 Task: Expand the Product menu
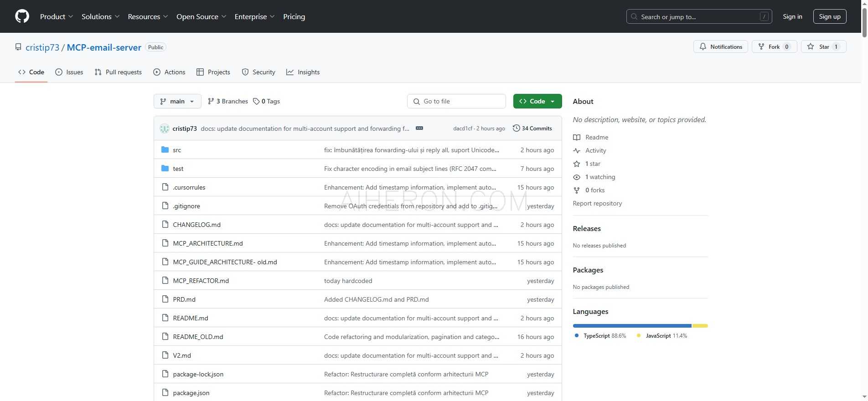coord(57,16)
